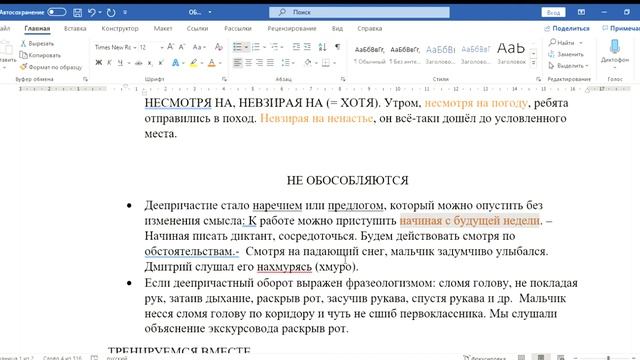Click the paragraph shading paint bucket
The height and width of the screenshot is (360, 640).
pos(308,63)
